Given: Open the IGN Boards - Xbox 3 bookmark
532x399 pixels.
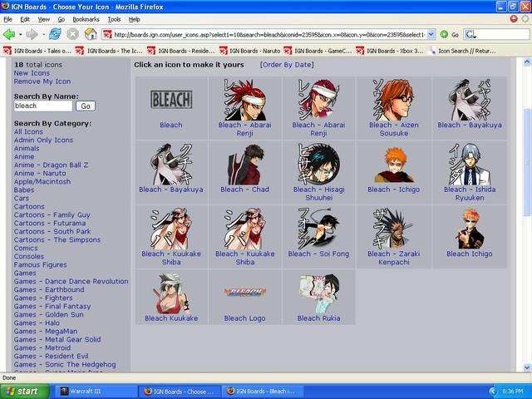Looking at the screenshot, I should 390,51.
